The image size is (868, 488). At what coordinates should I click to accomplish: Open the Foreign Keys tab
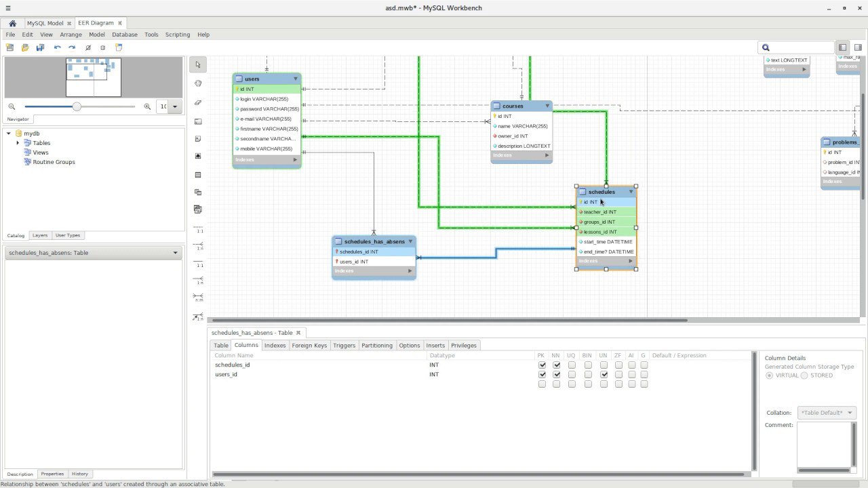(x=309, y=345)
